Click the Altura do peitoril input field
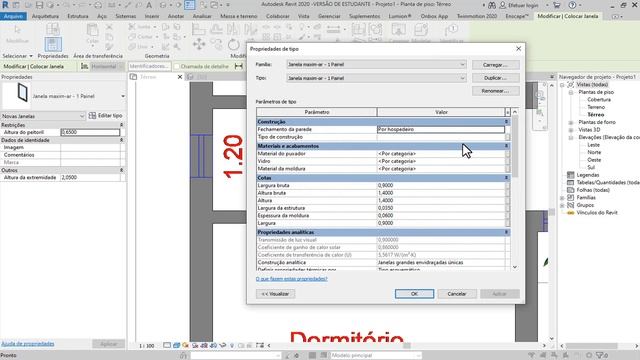 (90, 132)
